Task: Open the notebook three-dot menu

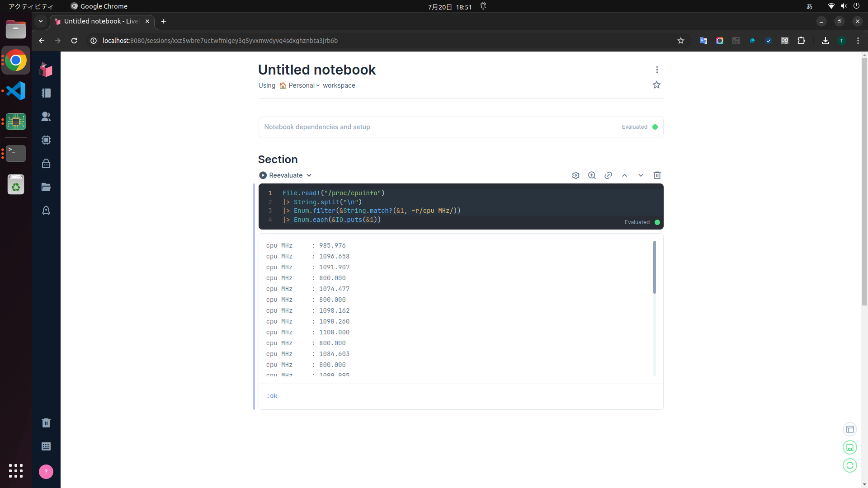Action: pyautogui.click(x=657, y=70)
